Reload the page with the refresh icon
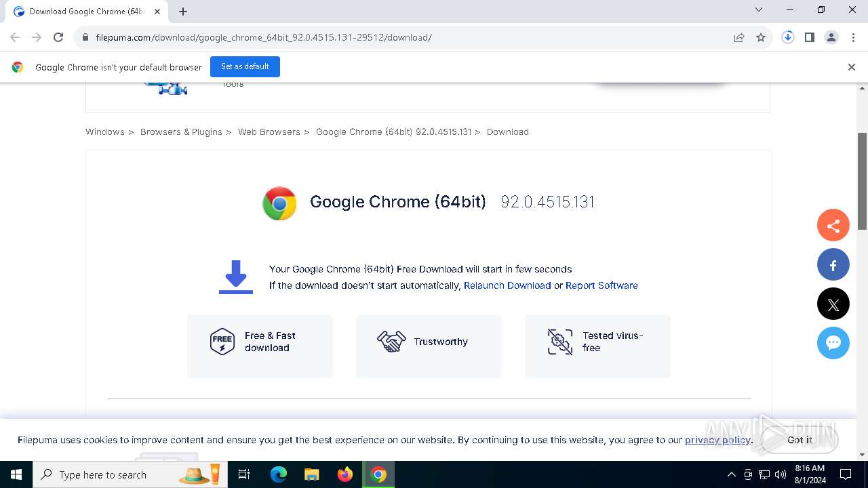The image size is (868, 488). pyautogui.click(x=58, y=37)
